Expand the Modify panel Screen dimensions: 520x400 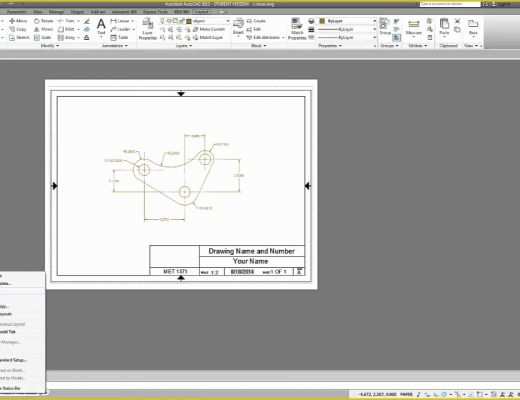[50, 46]
